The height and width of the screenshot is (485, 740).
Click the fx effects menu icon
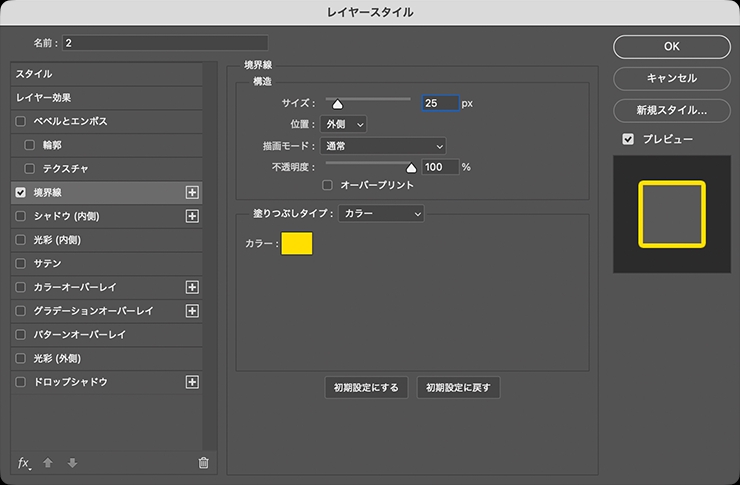coord(25,463)
